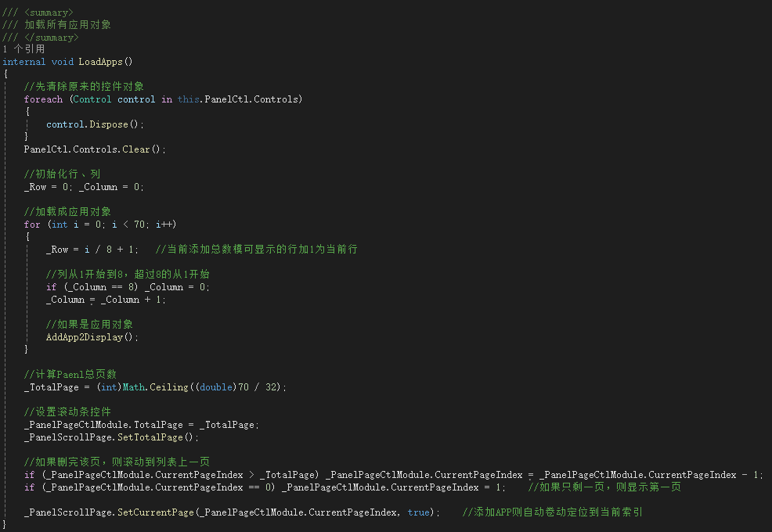Click the "1 个引用" CodeLens reference link
The image size is (772, 532).
point(23,49)
